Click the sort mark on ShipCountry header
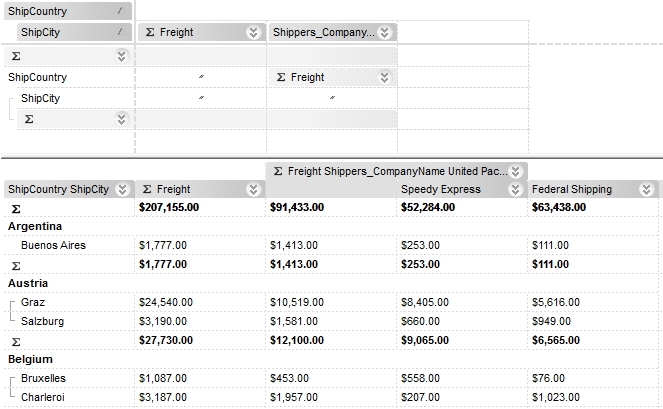 (121, 10)
